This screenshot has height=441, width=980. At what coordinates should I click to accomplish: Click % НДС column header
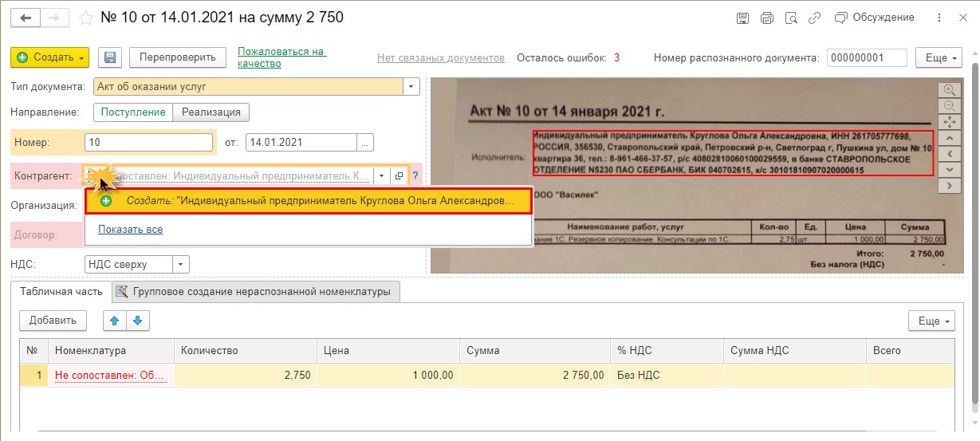pos(667,350)
